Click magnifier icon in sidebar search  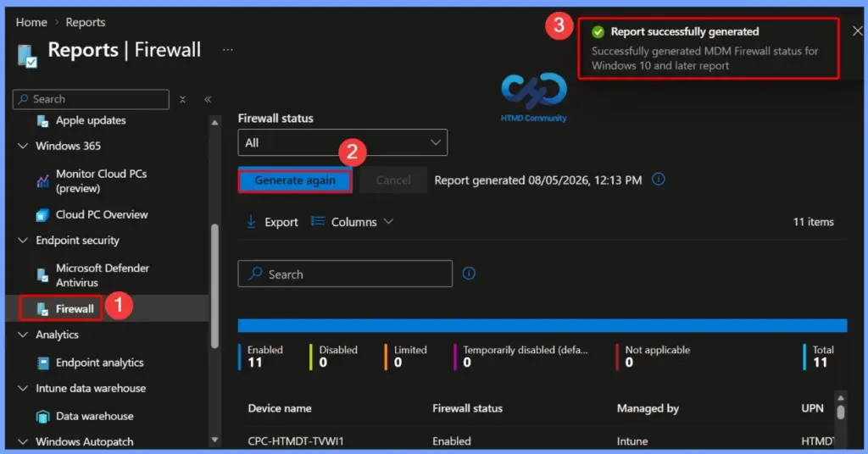pyautogui.click(x=23, y=99)
